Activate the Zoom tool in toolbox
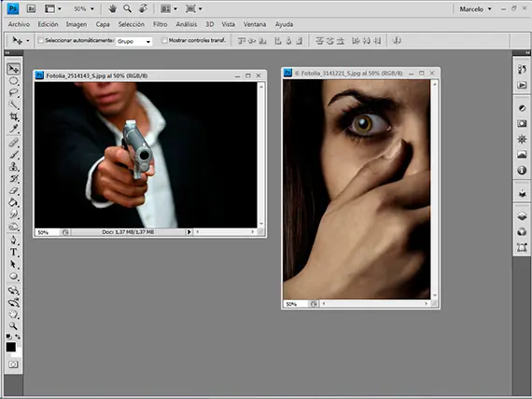 pyautogui.click(x=13, y=325)
